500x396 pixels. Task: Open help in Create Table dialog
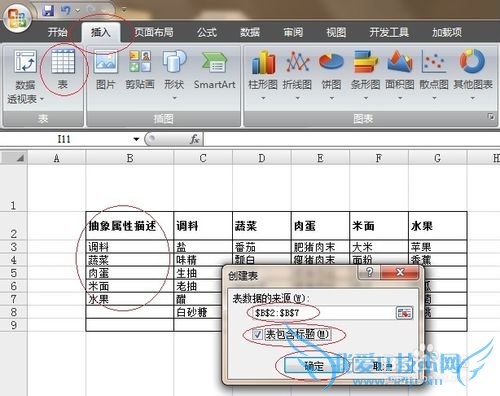click(x=369, y=273)
